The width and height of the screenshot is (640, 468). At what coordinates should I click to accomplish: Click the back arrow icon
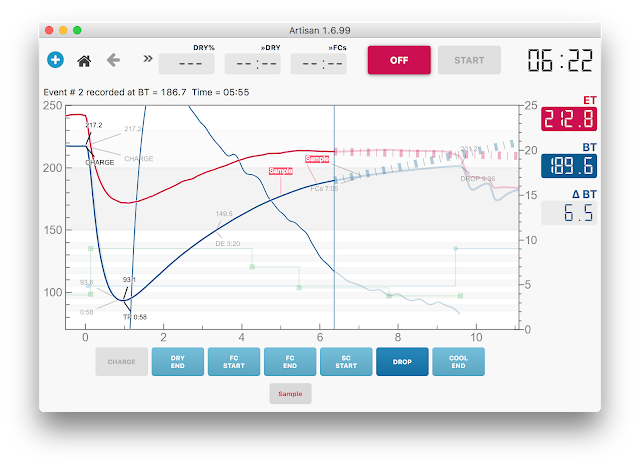pyautogui.click(x=113, y=60)
